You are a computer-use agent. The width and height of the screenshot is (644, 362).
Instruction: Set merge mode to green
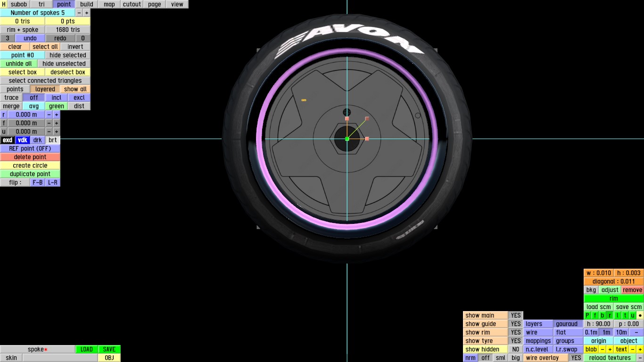(57, 106)
